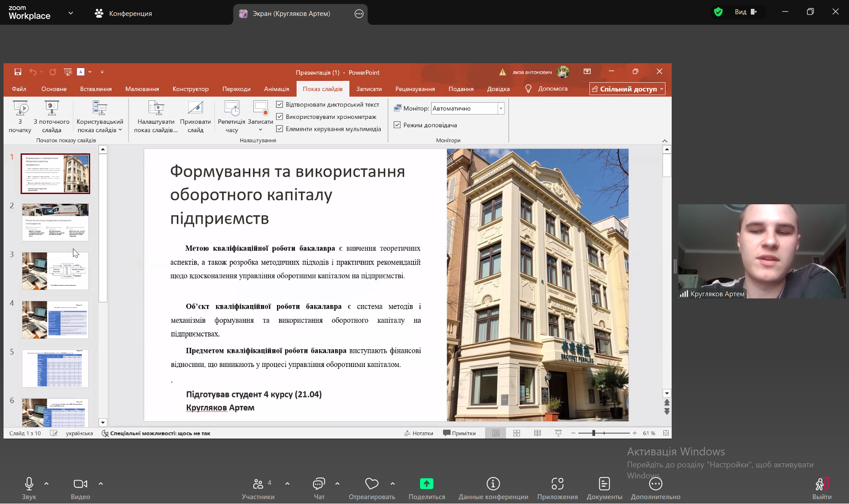
Task: Click Set Up Slide Show (Налаштувати показ) icon
Action: click(x=156, y=109)
